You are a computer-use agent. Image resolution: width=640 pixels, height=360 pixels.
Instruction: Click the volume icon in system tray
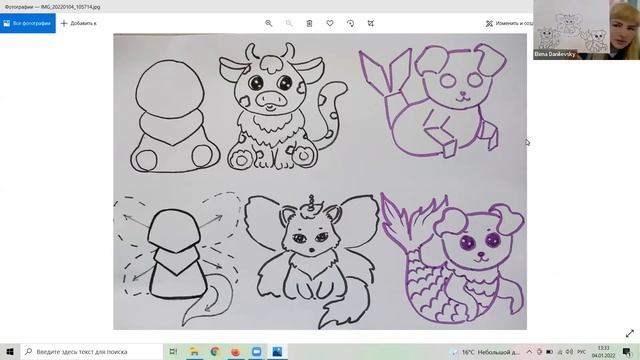569,352
